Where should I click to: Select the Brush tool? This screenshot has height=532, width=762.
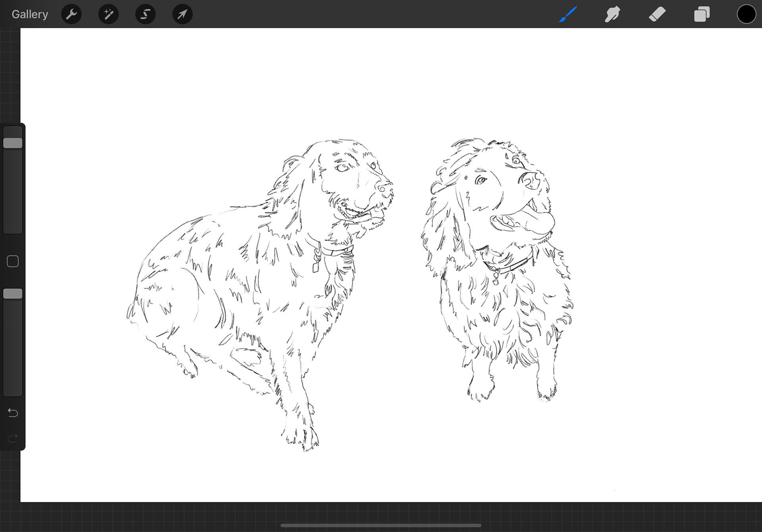click(x=568, y=14)
